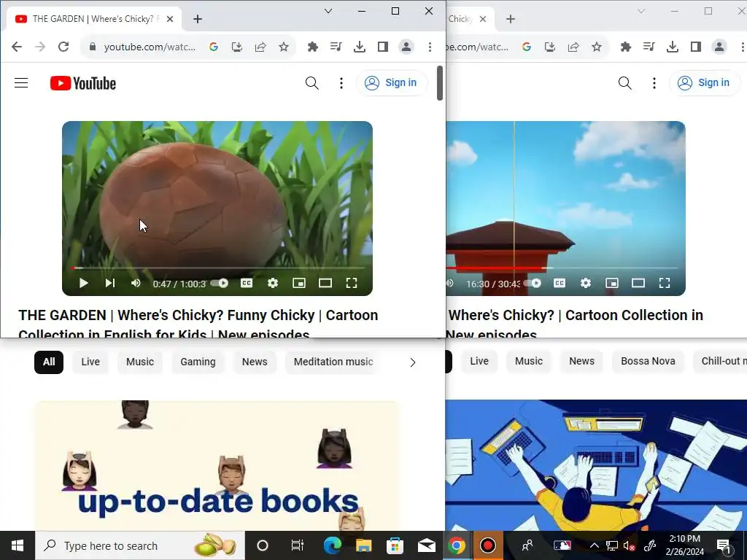
Task: Enter fullscreen on the right video
Action: click(x=665, y=284)
